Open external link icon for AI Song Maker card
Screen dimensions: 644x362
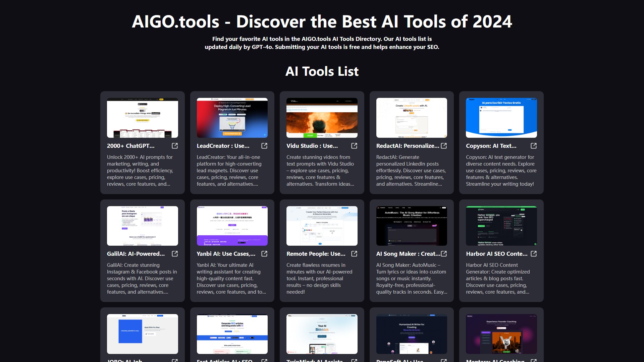[x=444, y=254]
